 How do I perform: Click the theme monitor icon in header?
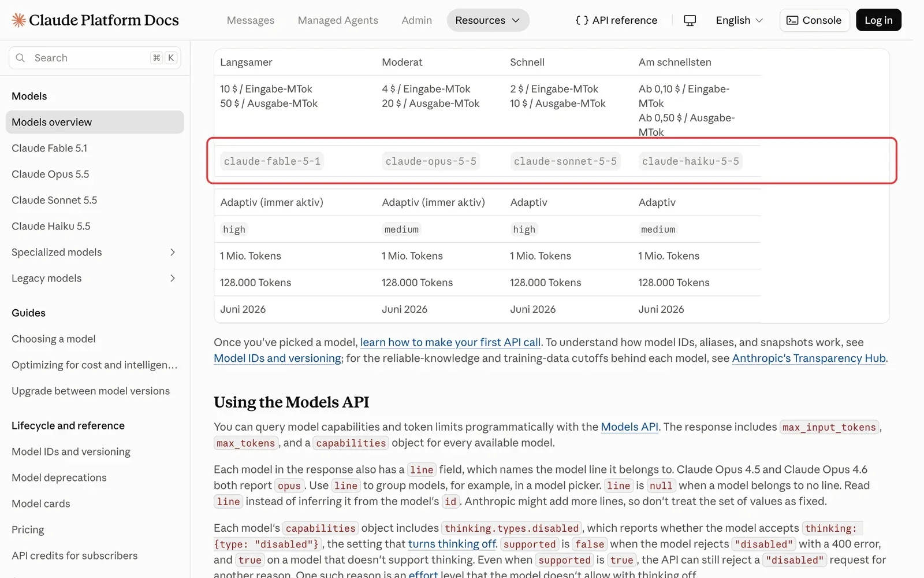click(x=690, y=20)
